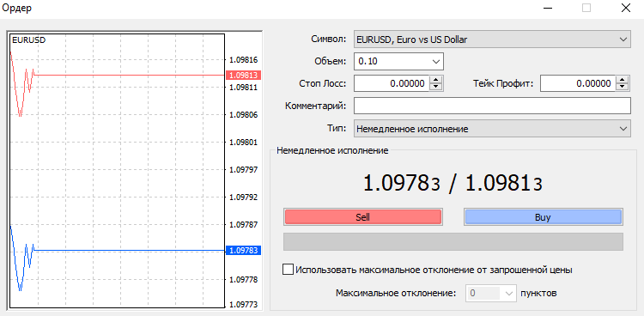This screenshot has height=316, width=644.
Task: Click the blue Buy button
Action: click(x=543, y=217)
